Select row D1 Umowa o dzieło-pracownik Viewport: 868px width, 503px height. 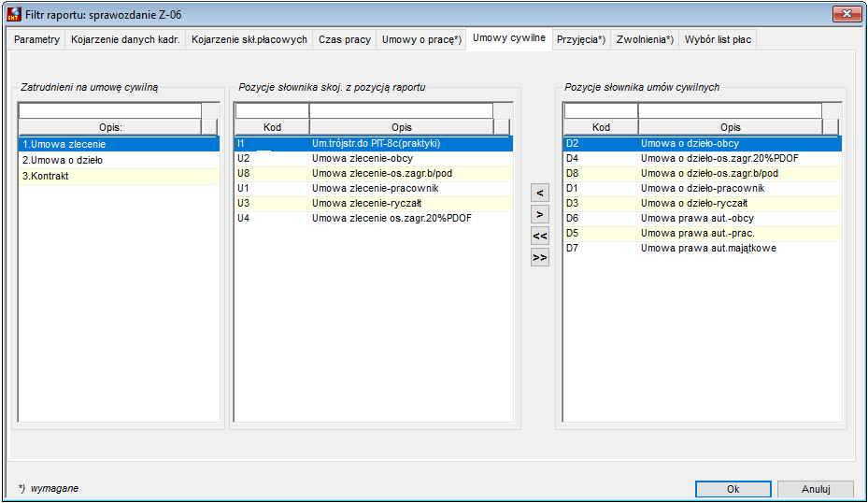[x=703, y=188]
